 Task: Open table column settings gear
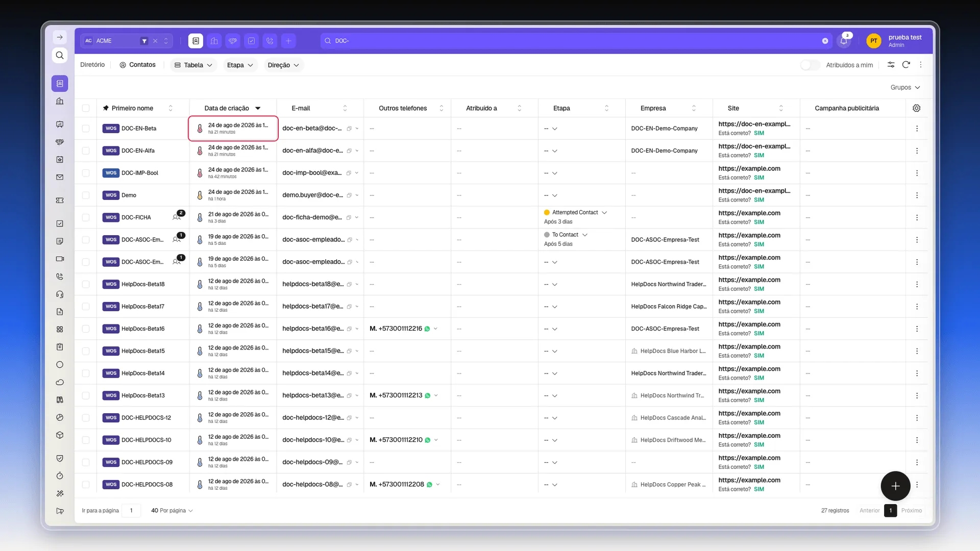(x=917, y=108)
